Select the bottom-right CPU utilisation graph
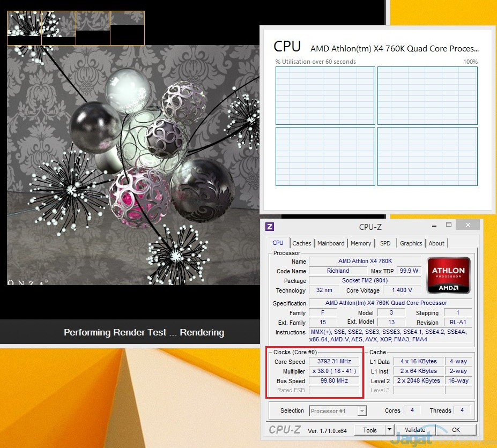 427,156
